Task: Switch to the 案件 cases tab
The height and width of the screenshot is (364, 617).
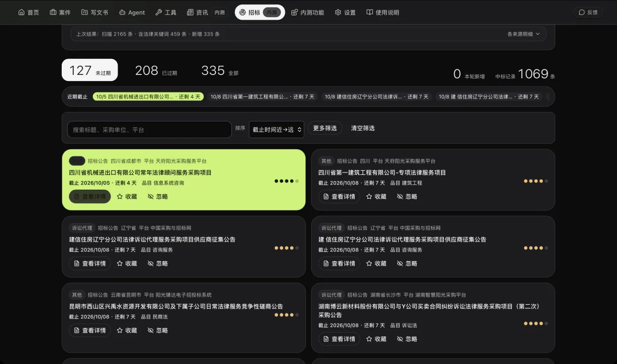Action: click(x=60, y=12)
